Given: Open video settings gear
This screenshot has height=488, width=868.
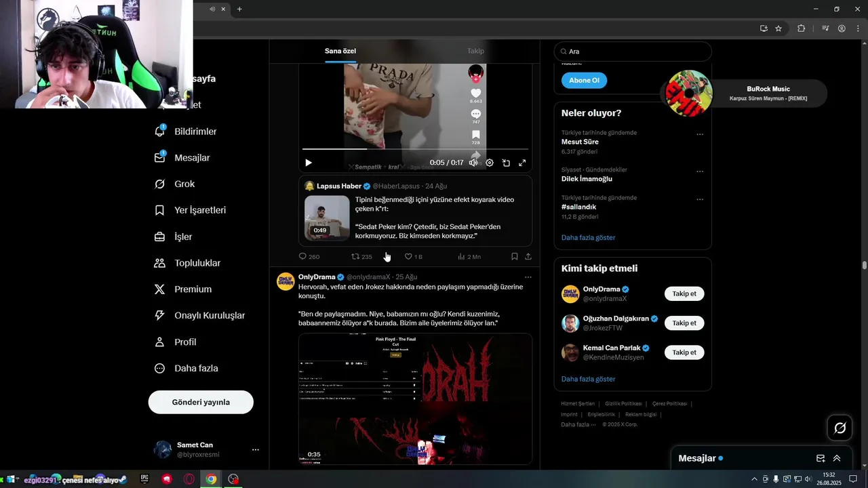Looking at the screenshot, I should pos(490,163).
